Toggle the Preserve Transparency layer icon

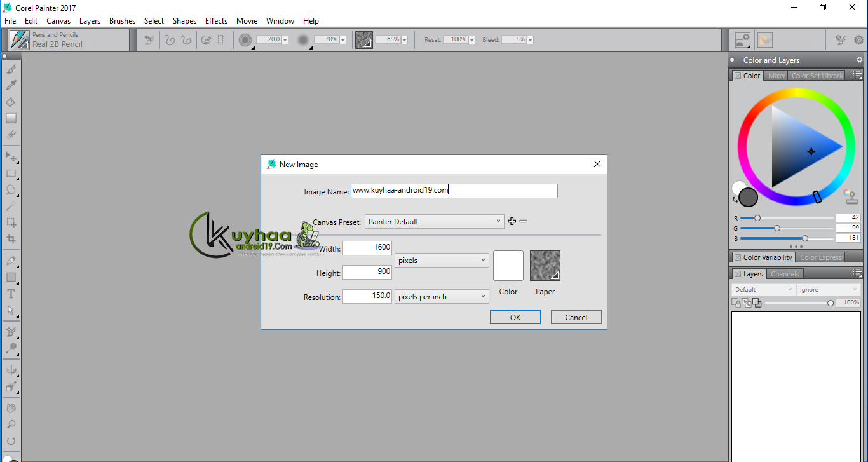click(x=736, y=303)
